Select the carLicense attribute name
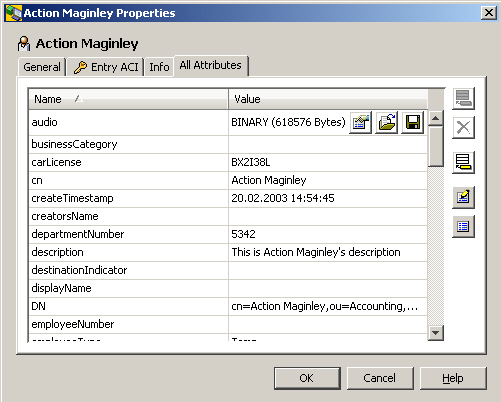 pos(128,162)
